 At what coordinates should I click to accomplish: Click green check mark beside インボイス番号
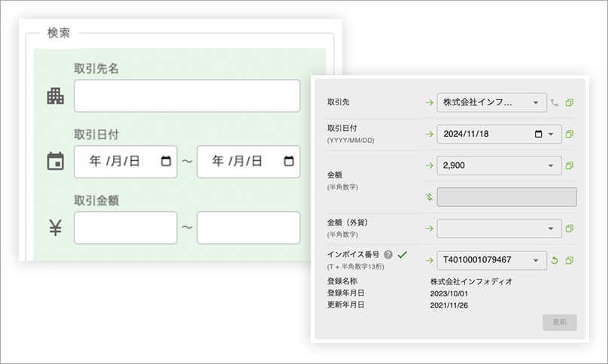coord(403,255)
